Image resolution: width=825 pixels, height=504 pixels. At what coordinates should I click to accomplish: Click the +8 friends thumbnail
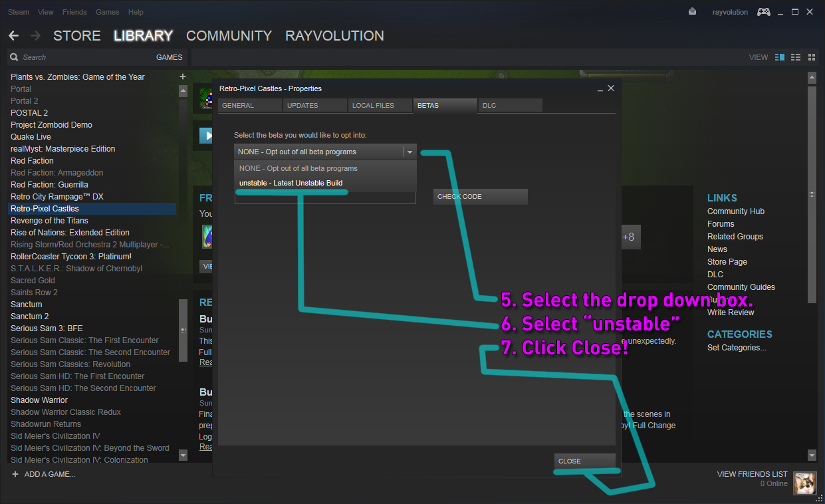[628, 237]
